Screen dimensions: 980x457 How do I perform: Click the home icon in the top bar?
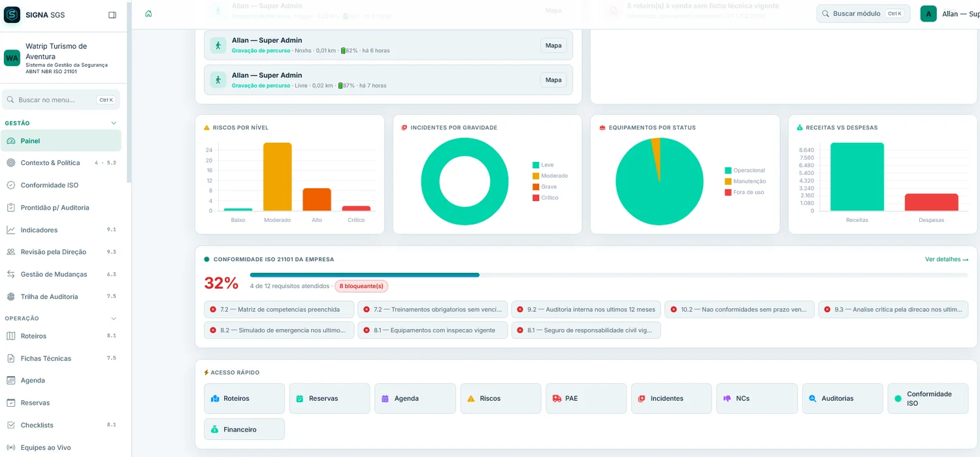(x=148, y=14)
